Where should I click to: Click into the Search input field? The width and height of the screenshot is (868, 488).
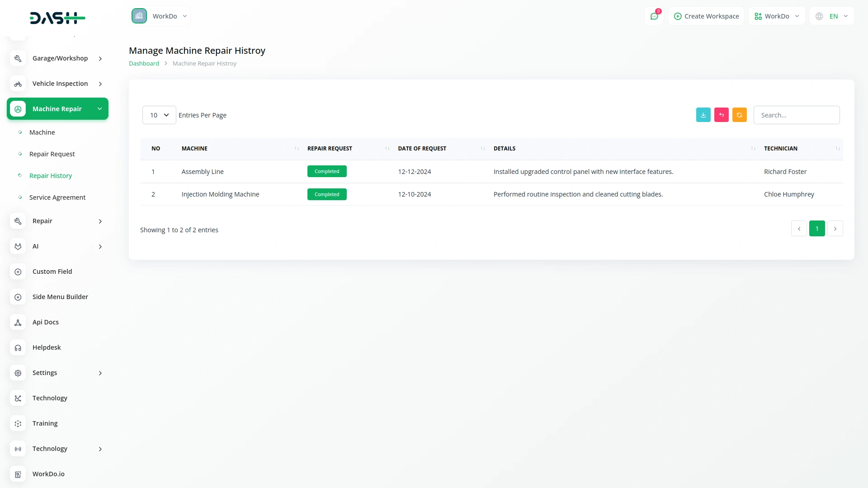[796, 115]
